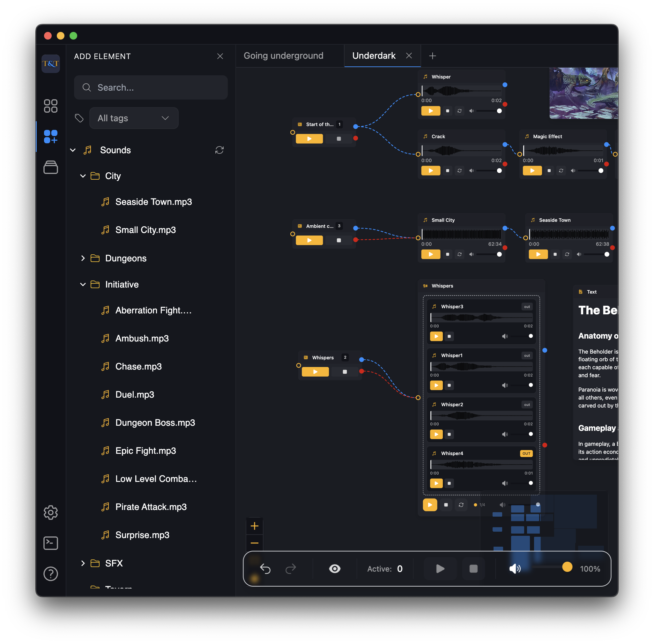Zoom in with the plus canvas button
Viewport: 654px width, 644px height.
coord(254,526)
